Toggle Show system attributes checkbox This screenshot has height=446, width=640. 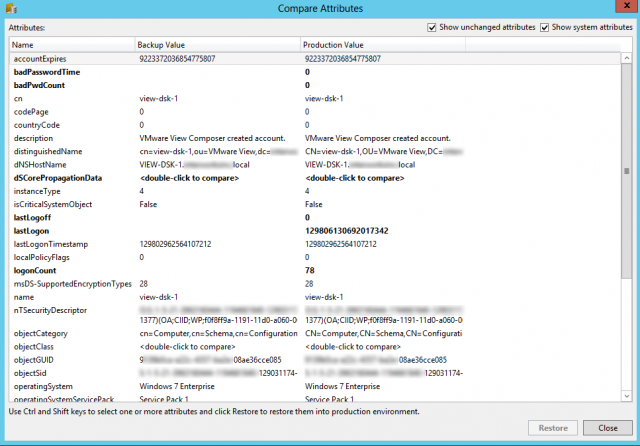(544, 27)
